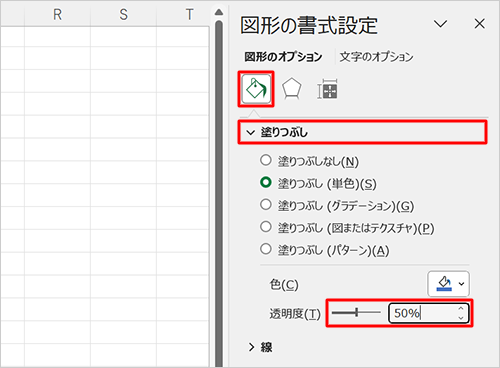Select 塗りつぶし (図またはテクスチャ)(P) option
This screenshot has width=500, height=368.
[266, 227]
